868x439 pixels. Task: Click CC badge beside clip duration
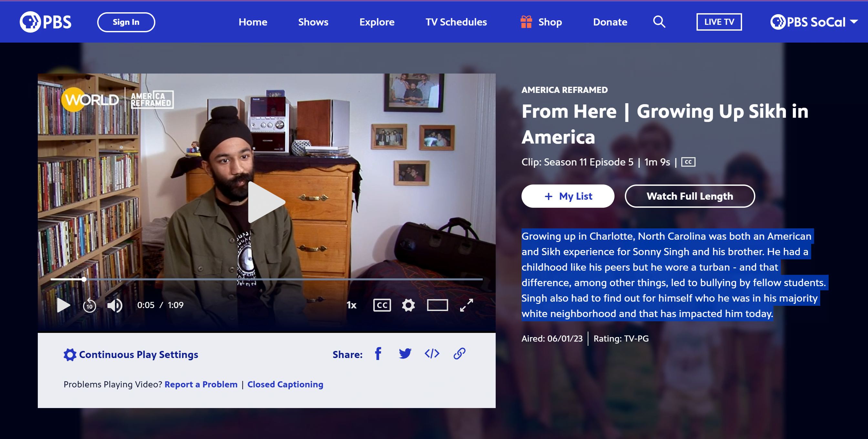[688, 162]
